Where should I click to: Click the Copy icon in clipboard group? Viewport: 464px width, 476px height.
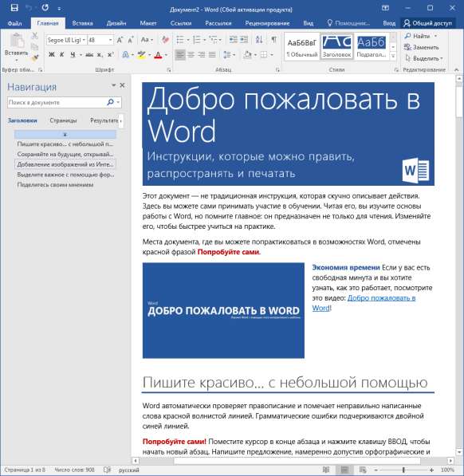pos(34,46)
